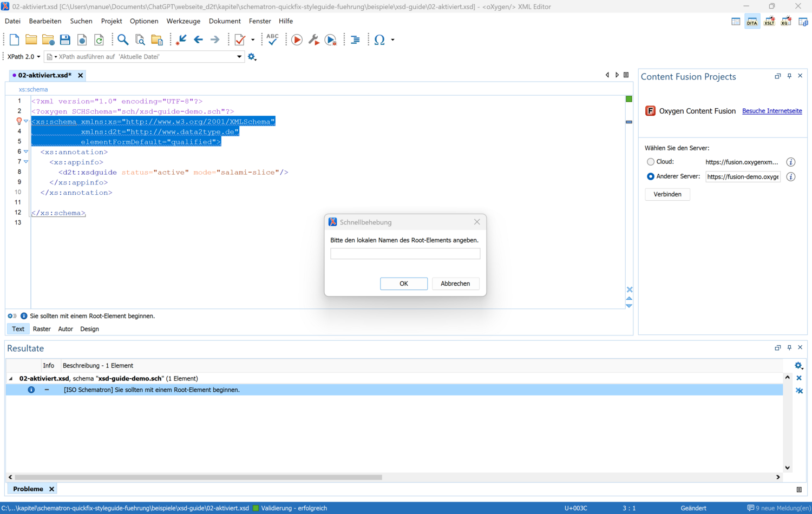Click Abbrechen in the Schnellbehebung dialog
Viewport: 812px width, 514px height.
click(455, 284)
